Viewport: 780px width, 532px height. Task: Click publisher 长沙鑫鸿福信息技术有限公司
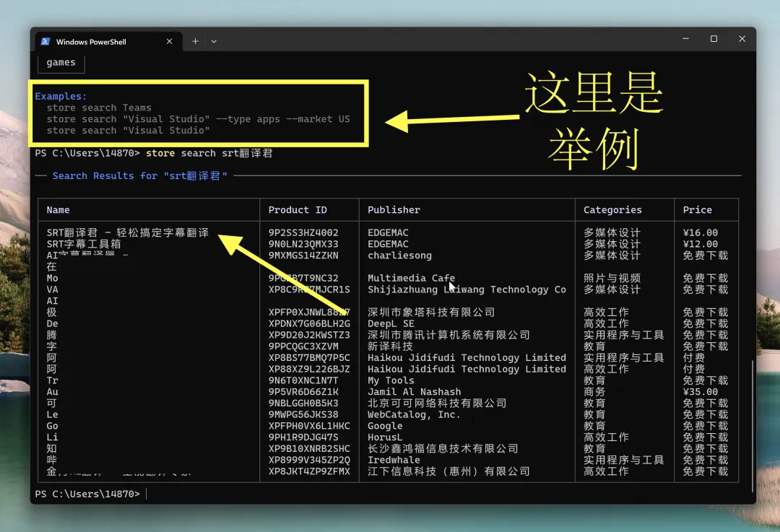pyautogui.click(x=443, y=449)
